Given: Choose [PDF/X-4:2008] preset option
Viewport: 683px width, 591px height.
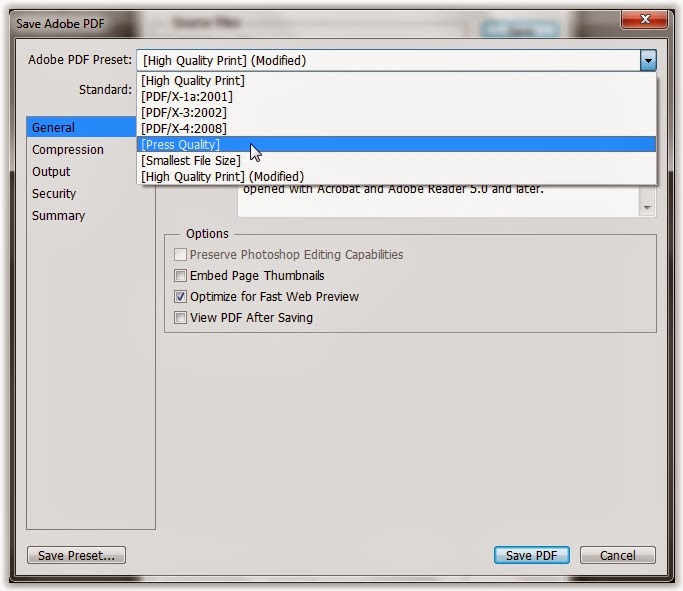Looking at the screenshot, I should (396, 128).
